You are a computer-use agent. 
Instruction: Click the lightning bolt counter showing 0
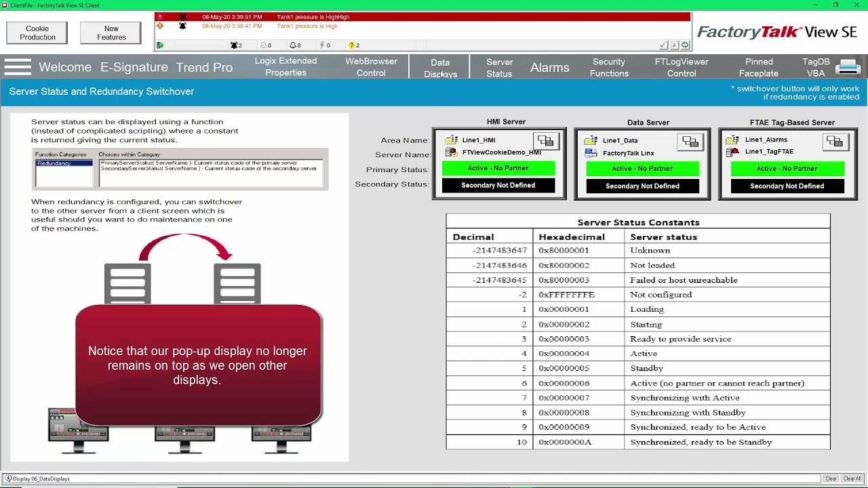point(324,45)
